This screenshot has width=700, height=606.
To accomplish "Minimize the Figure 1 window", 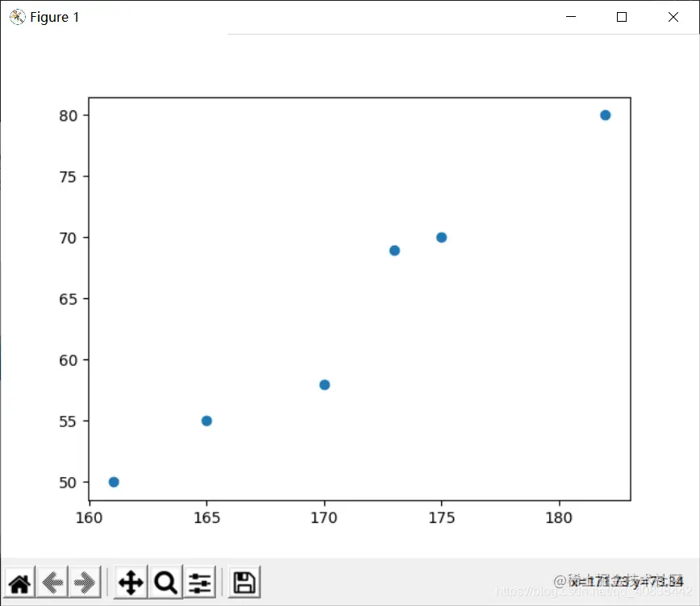I will 570,17.
